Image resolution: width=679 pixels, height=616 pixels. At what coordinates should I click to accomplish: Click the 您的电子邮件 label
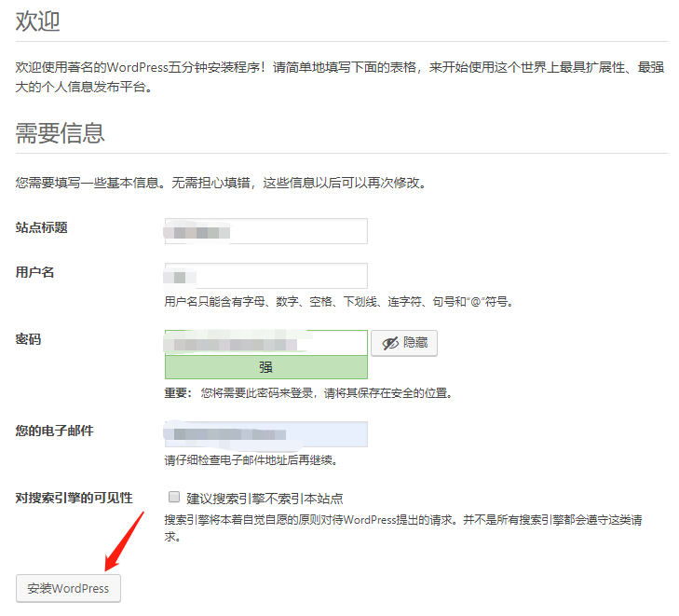(55, 431)
